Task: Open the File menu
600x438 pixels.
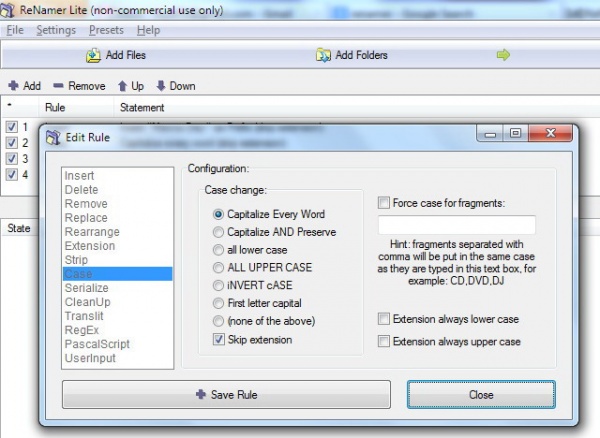Action: point(15,30)
